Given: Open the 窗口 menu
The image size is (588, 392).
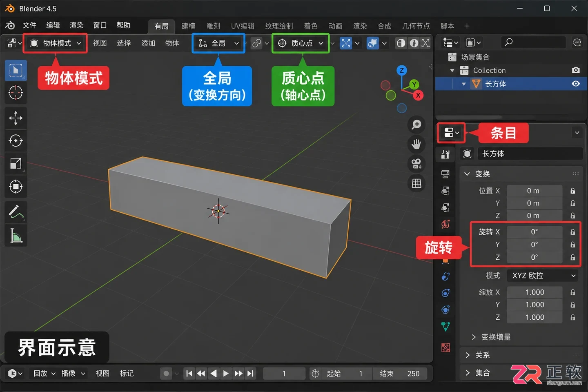Looking at the screenshot, I should pos(100,25).
